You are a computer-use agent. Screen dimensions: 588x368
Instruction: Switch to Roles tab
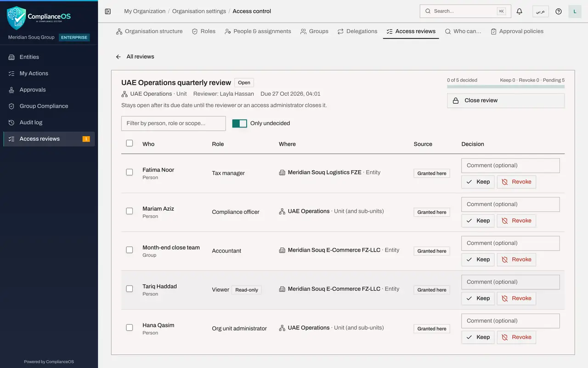(x=204, y=31)
